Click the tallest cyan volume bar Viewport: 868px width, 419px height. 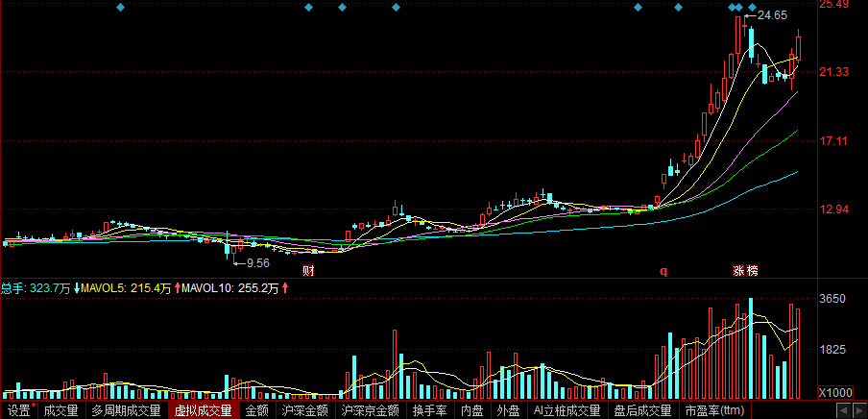tap(751, 349)
